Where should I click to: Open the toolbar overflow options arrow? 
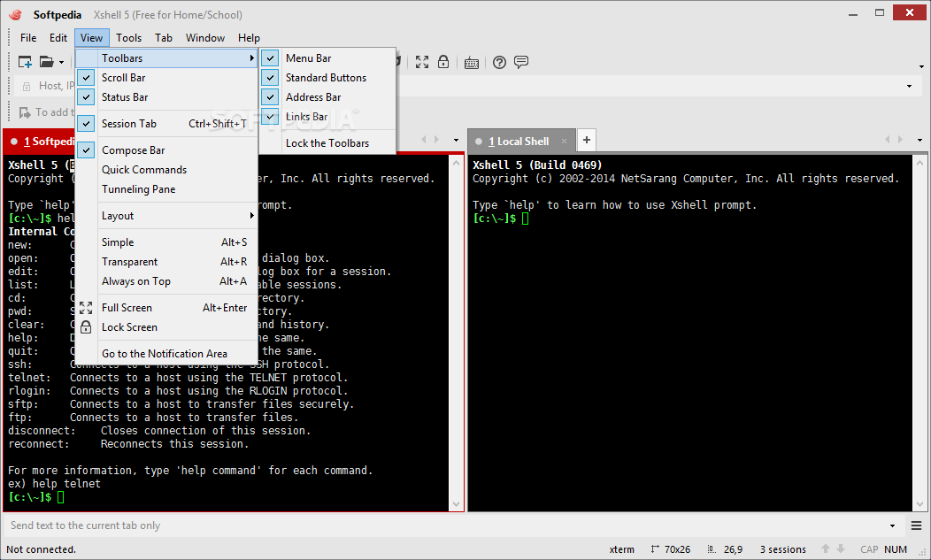[x=921, y=66]
